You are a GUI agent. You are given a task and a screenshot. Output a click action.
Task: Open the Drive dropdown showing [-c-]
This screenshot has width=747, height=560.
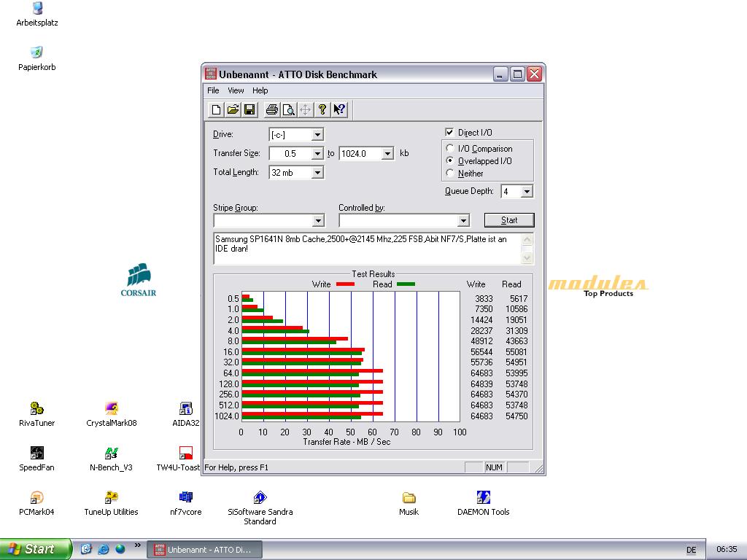318,135
